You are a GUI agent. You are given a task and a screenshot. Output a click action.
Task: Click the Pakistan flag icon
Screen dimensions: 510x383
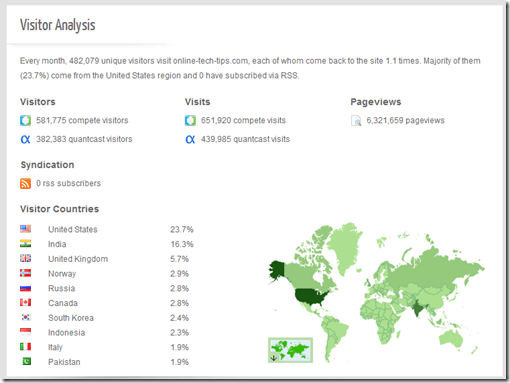[25, 361]
